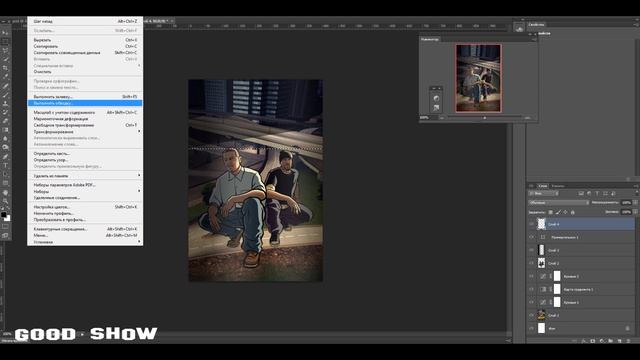Viewport: 640px width, 360px height.
Task: Choose Определить кисть menu entry
Action: pyautogui.click(x=85, y=153)
